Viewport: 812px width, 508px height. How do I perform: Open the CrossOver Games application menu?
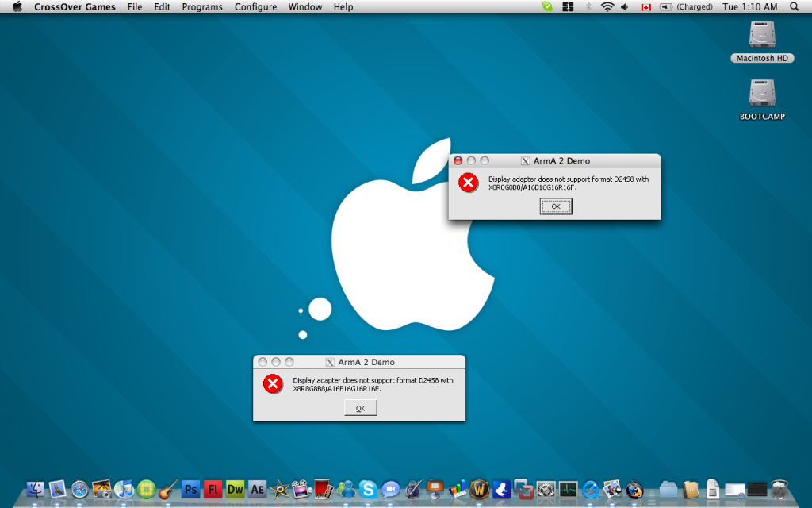click(x=75, y=6)
